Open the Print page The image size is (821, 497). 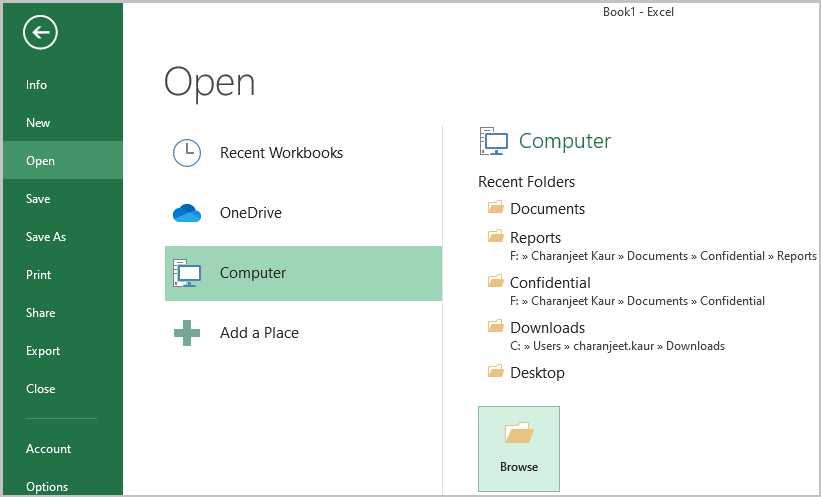pos(63,275)
